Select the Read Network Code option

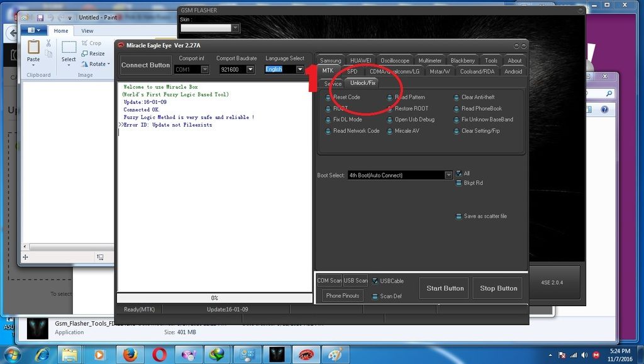click(x=353, y=131)
